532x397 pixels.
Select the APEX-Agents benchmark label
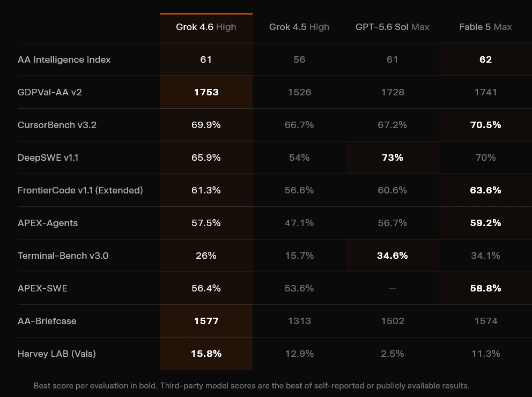[x=48, y=223]
